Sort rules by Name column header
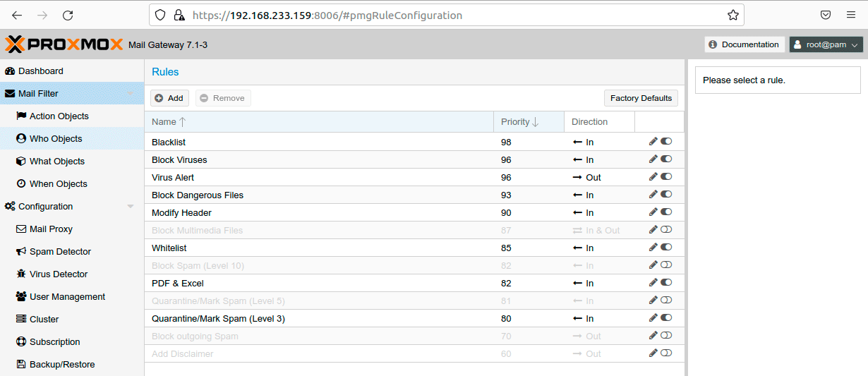 319,121
